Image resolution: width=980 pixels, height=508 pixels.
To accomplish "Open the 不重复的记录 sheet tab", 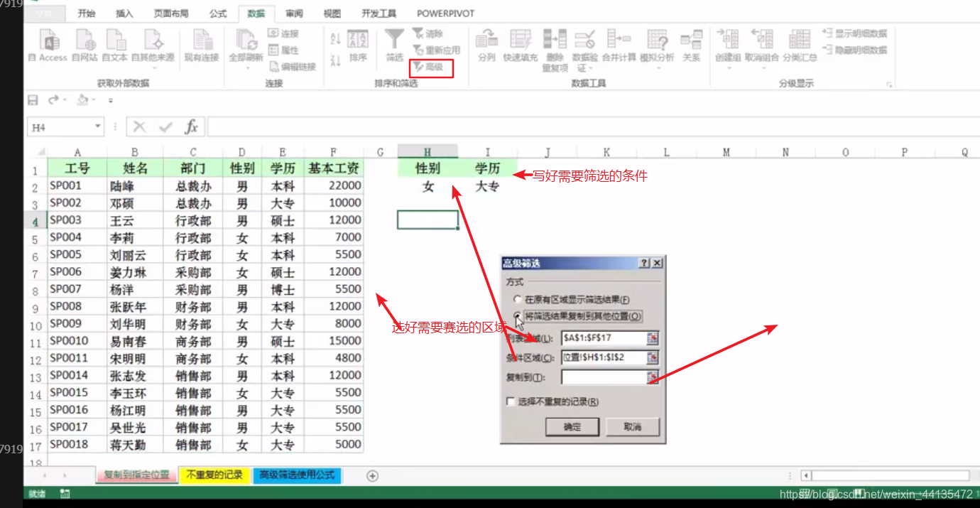I will tap(214, 475).
